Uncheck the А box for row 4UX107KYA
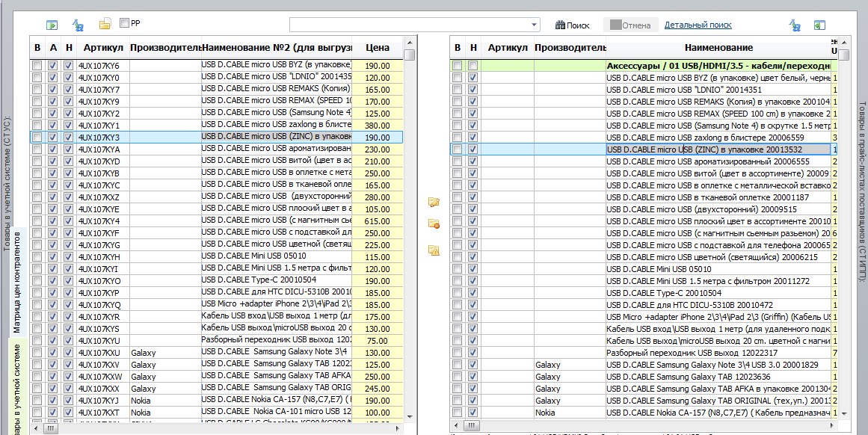Screen dimensions: 868x435 point(52,149)
